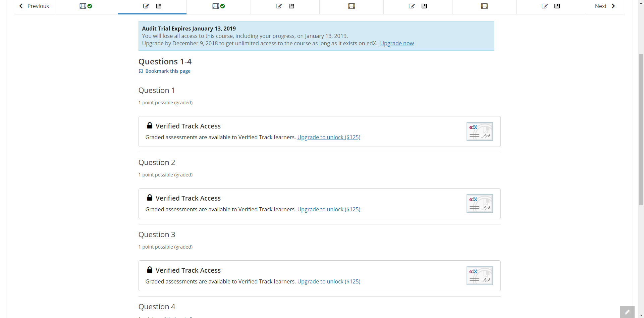644x318 pixels.
Task: Open fourth tab with problem icon
Action: [285, 6]
